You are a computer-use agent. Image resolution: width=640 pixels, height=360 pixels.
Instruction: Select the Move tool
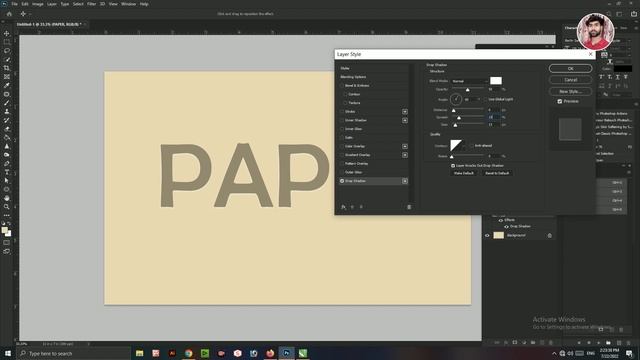click(x=7, y=33)
